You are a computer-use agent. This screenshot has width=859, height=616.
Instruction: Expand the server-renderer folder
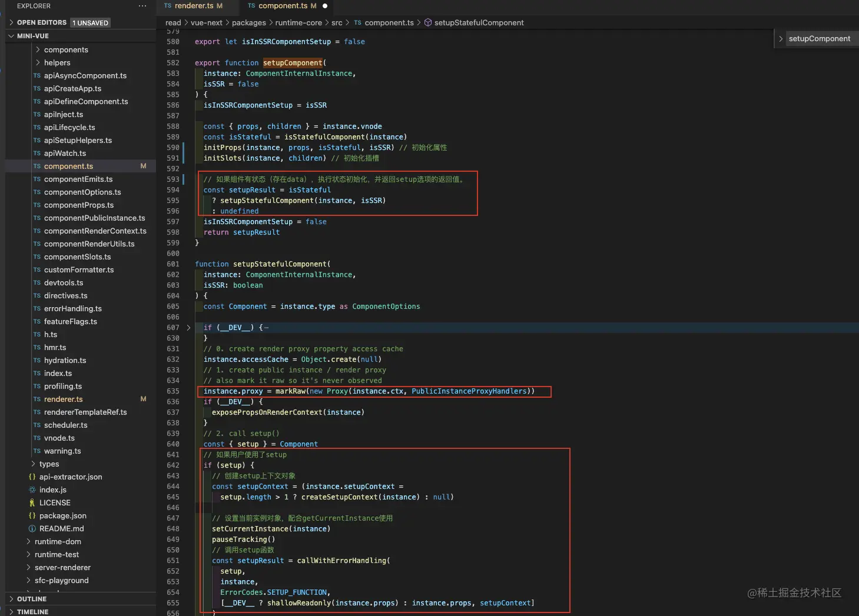29,568
